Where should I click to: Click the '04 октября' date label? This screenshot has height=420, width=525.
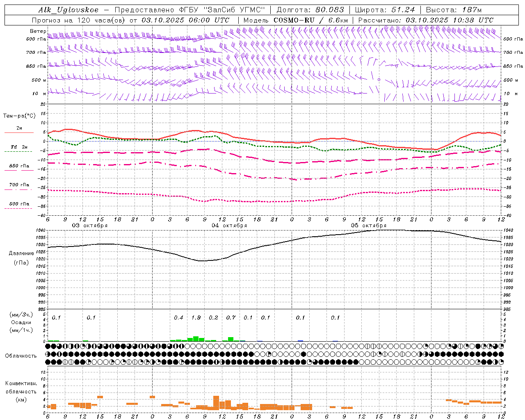click(x=229, y=226)
